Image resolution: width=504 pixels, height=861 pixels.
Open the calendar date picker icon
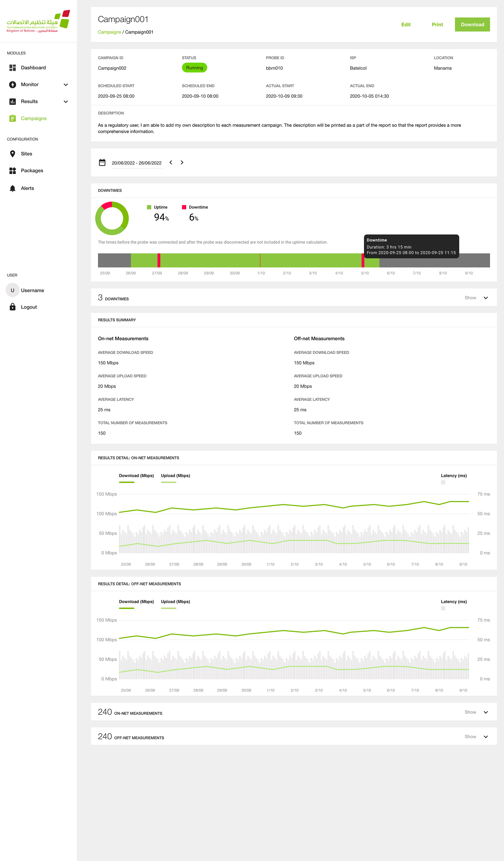click(102, 162)
